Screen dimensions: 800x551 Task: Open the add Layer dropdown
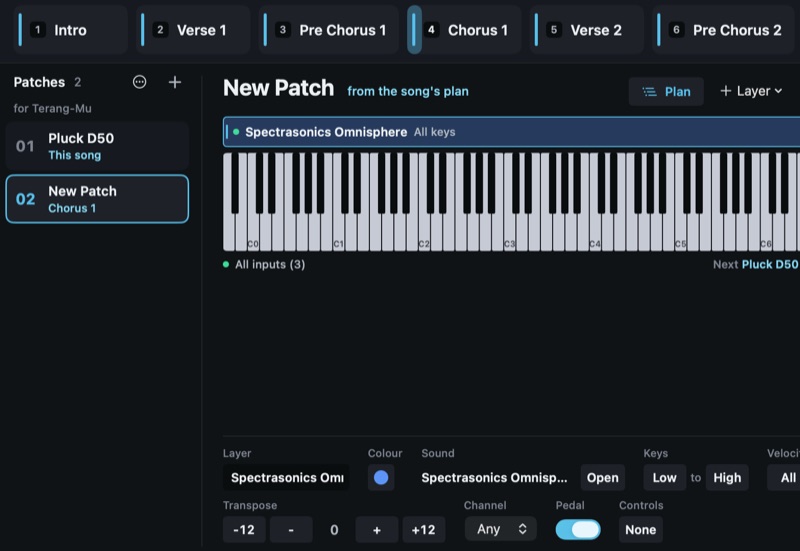pyautogui.click(x=751, y=91)
